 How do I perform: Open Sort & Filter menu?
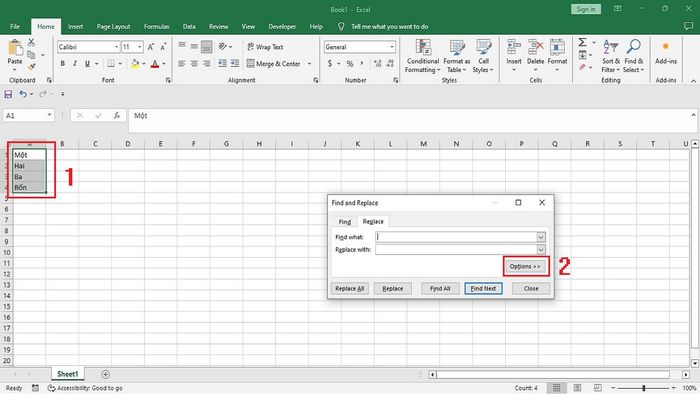click(611, 56)
